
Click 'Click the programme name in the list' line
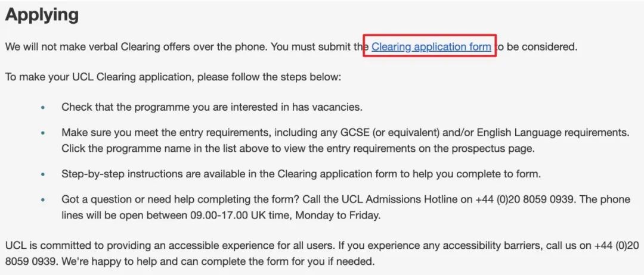click(x=298, y=148)
